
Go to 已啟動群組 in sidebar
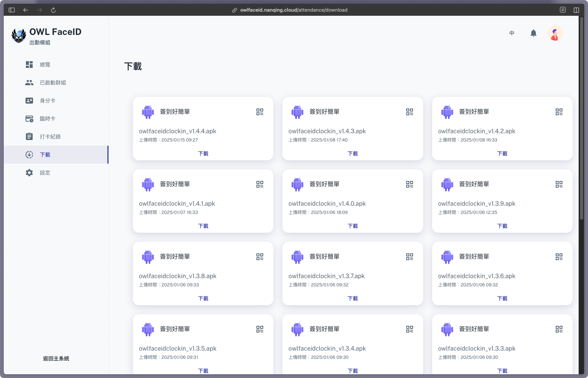click(x=53, y=83)
